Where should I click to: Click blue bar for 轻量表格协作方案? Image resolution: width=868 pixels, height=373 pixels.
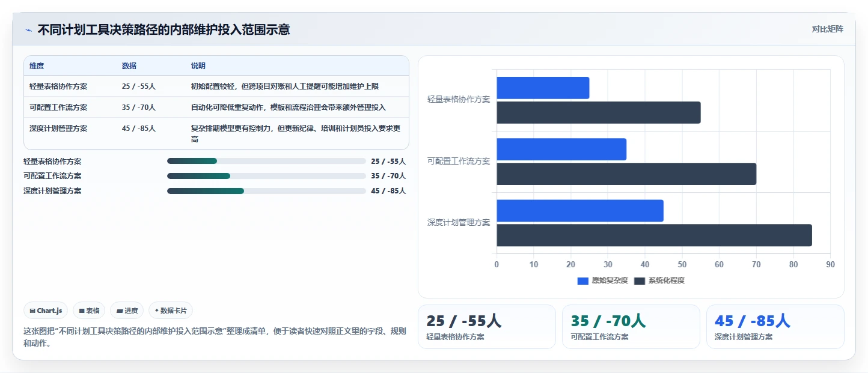tap(543, 88)
